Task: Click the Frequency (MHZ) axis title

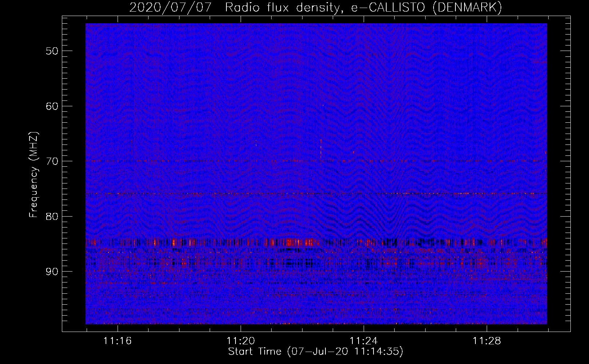Action: 33,175
